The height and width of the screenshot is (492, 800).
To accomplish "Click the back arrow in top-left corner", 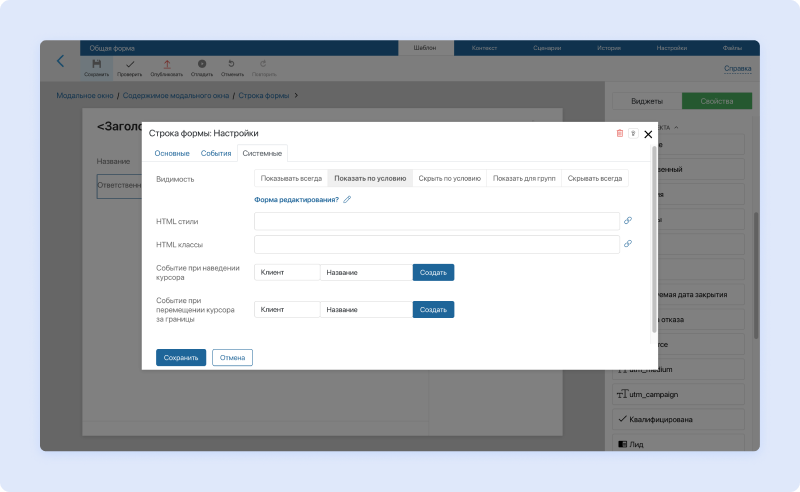I will pos(60,61).
